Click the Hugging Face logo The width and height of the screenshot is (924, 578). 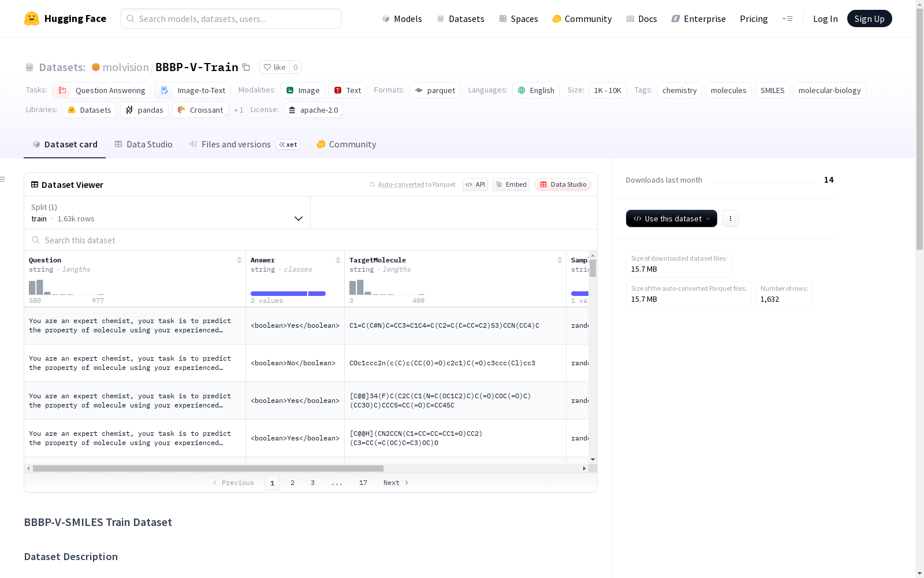click(65, 18)
